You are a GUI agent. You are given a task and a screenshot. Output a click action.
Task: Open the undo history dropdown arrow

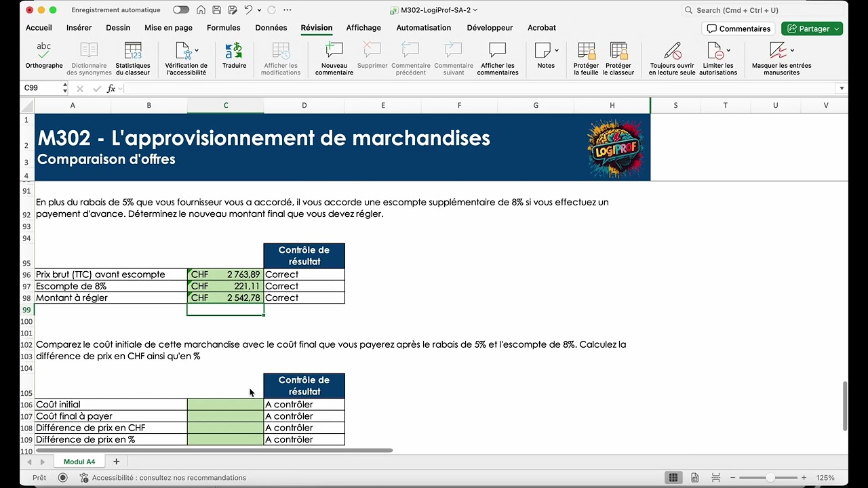point(259,10)
